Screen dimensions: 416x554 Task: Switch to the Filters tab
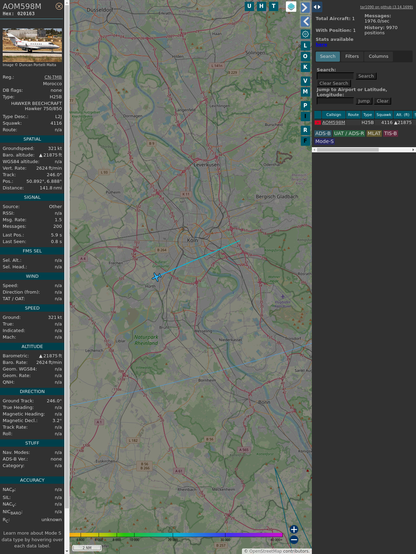click(352, 56)
